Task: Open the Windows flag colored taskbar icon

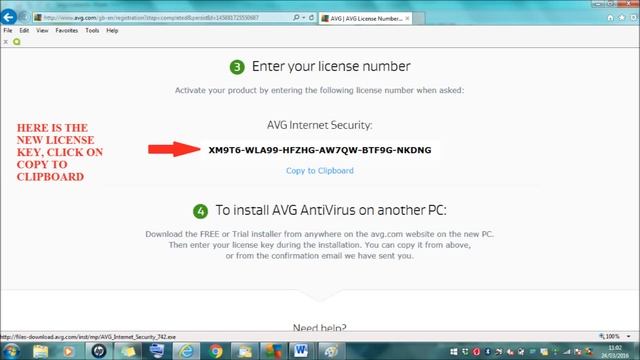Action: point(273,351)
